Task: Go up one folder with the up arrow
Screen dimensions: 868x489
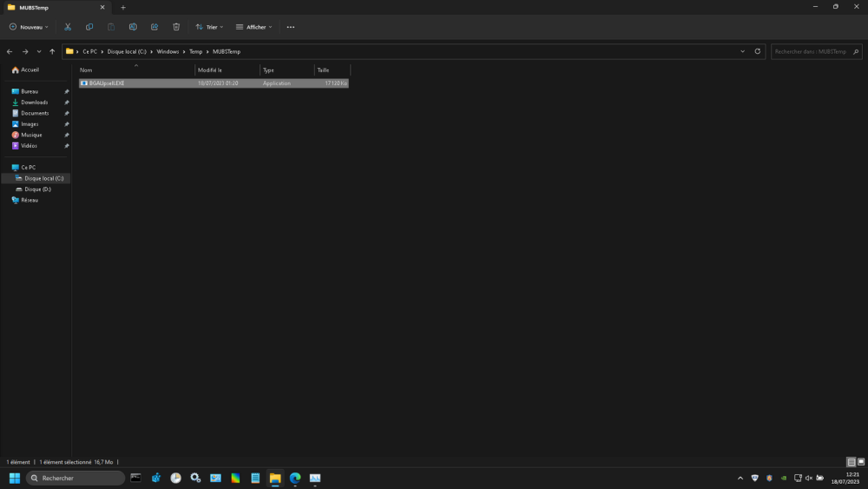Action: point(52,51)
